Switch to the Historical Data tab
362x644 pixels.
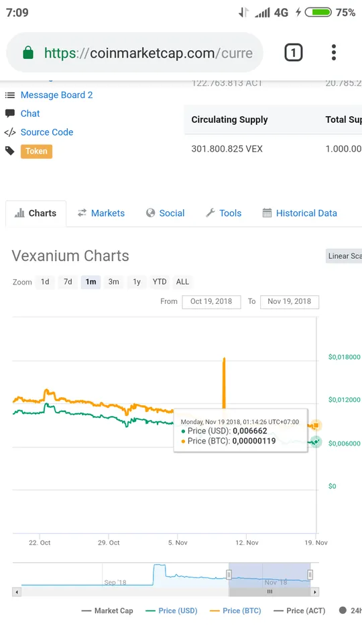point(300,213)
